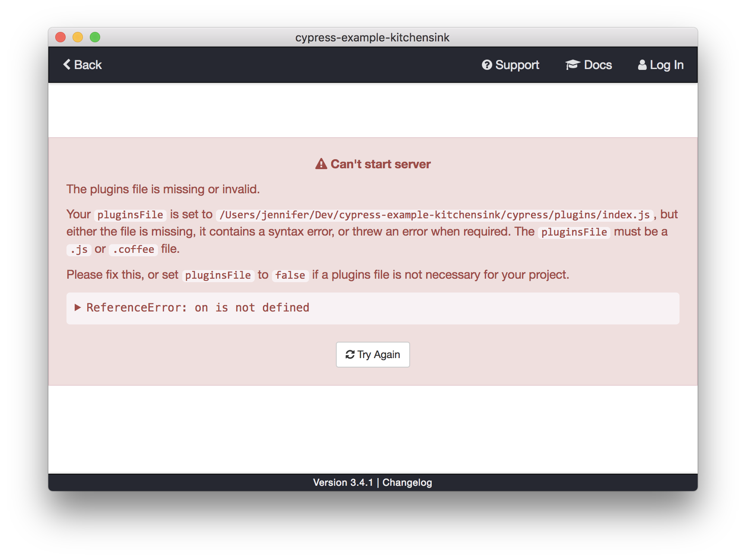Click the Log In user icon
This screenshot has width=746, height=560.
[642, 65]
